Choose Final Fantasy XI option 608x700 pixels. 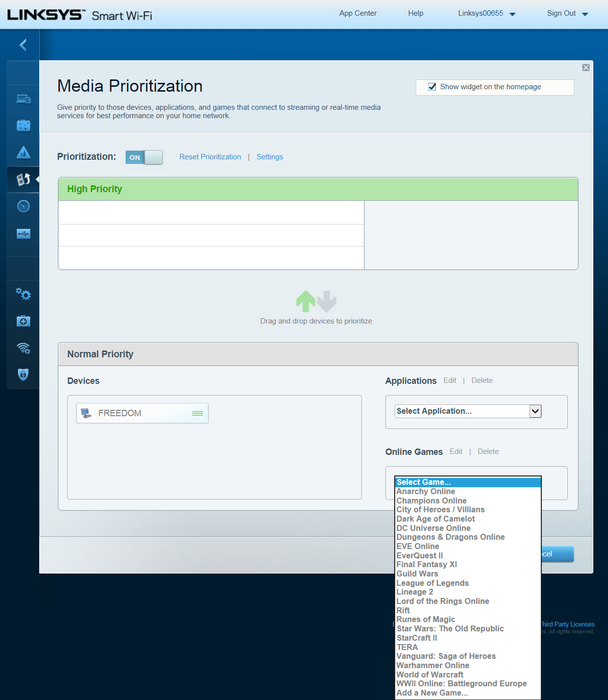[x=468, y=565]
